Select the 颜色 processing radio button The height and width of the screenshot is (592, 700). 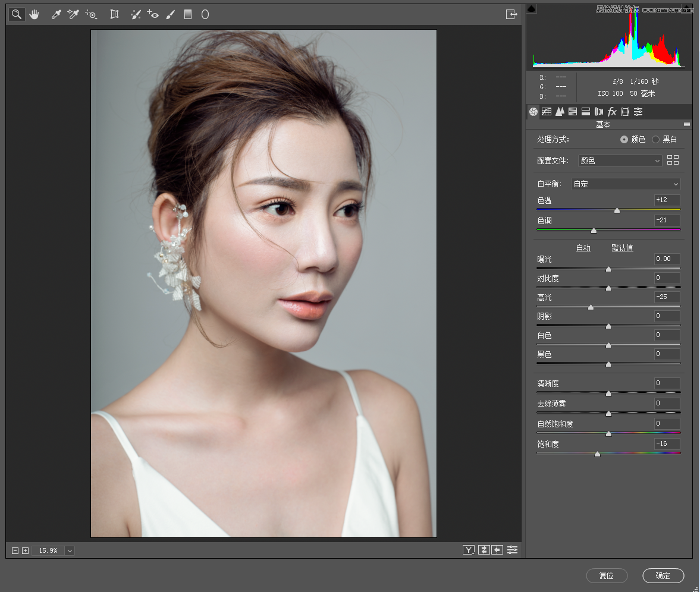pos(624,140)
